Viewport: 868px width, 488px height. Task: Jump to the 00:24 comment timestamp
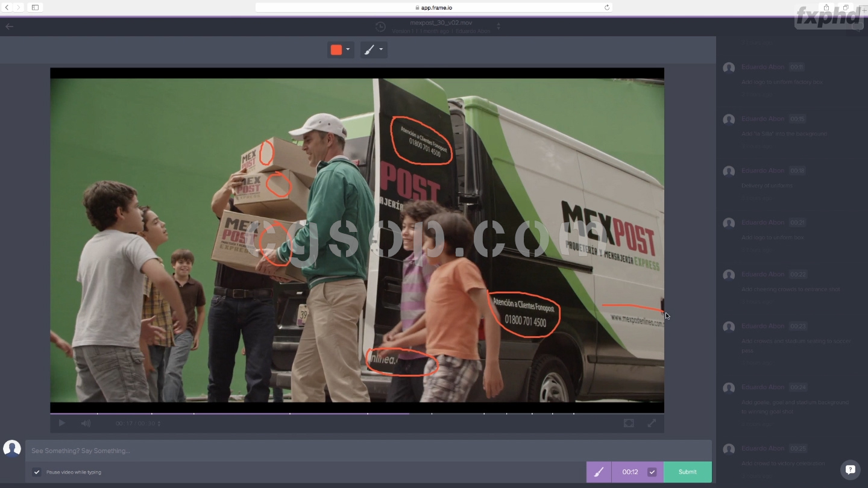tap(797, 387)
